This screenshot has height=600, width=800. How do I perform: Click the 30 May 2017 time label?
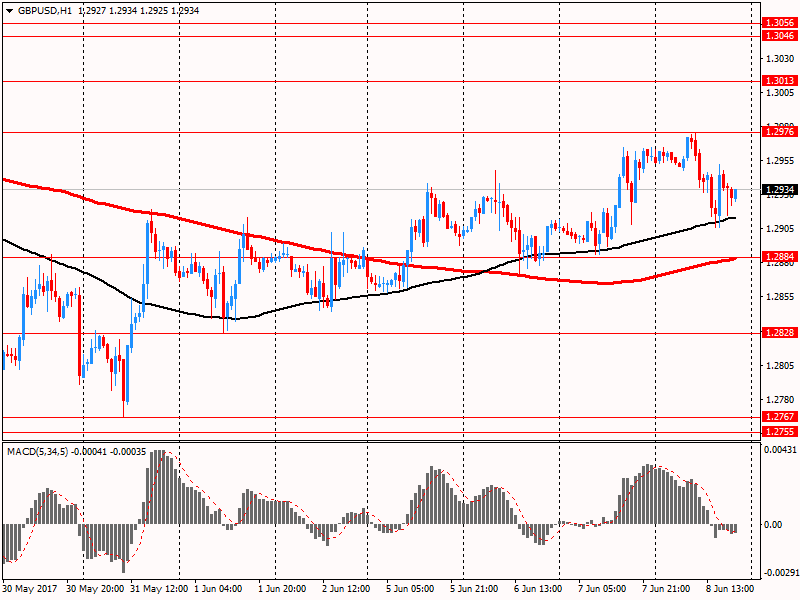tap(30, 589)
